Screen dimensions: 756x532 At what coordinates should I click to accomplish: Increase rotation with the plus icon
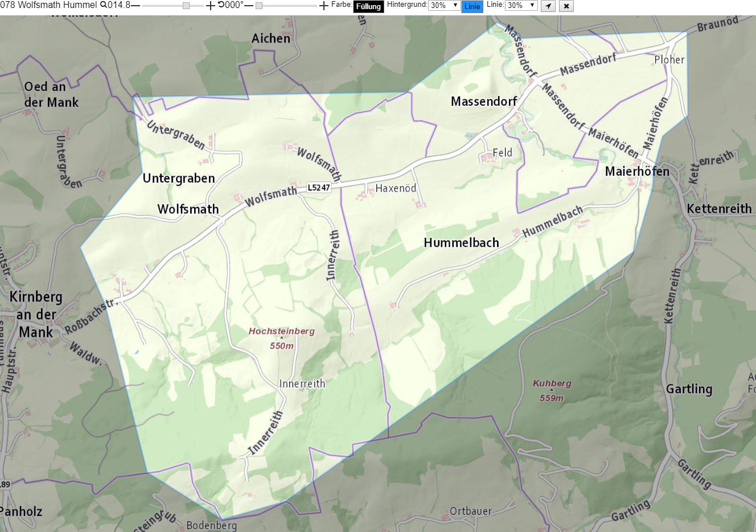point(324,6)
